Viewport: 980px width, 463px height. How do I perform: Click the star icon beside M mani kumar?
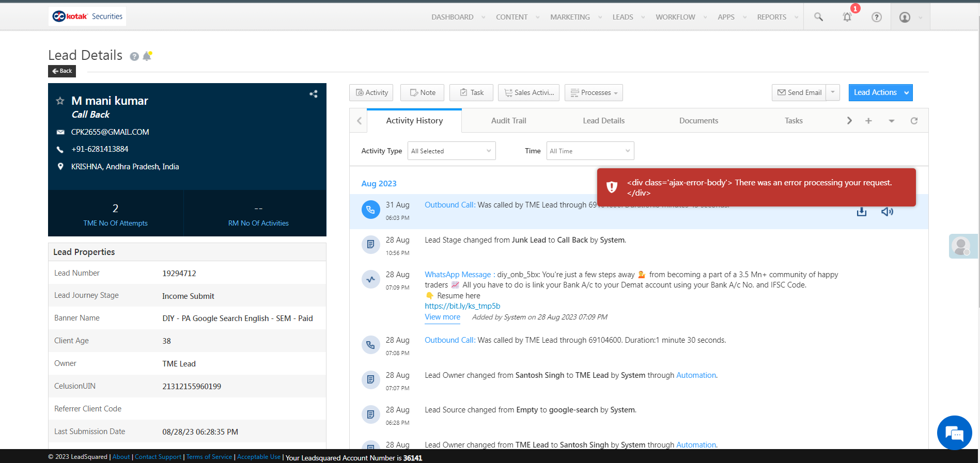(x=60, y=101)
